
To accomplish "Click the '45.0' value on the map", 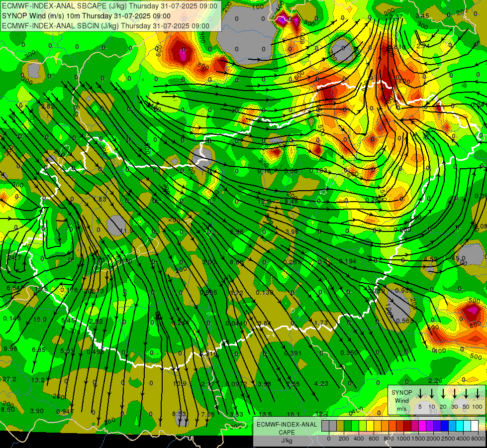I will pyautogui.click(x=459, y=258).
